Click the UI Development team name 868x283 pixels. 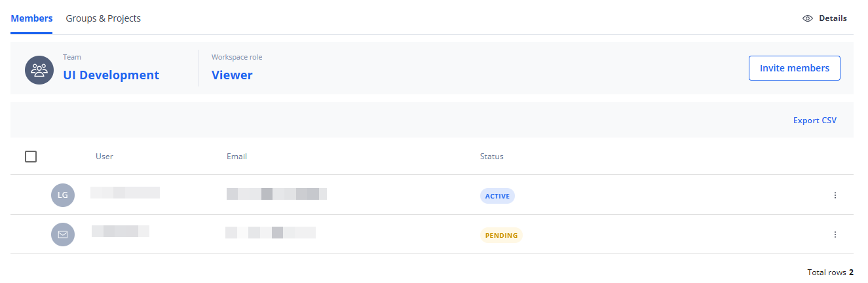pyautogui.click(x=111, y=75)
